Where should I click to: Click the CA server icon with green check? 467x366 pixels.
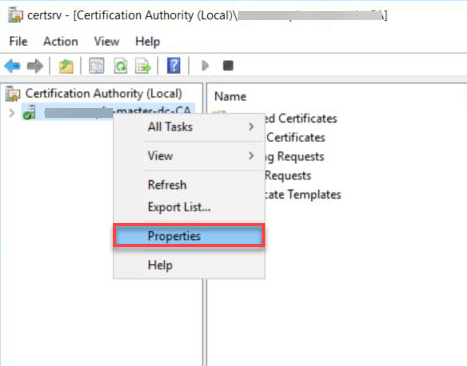[x=29, y=112]
